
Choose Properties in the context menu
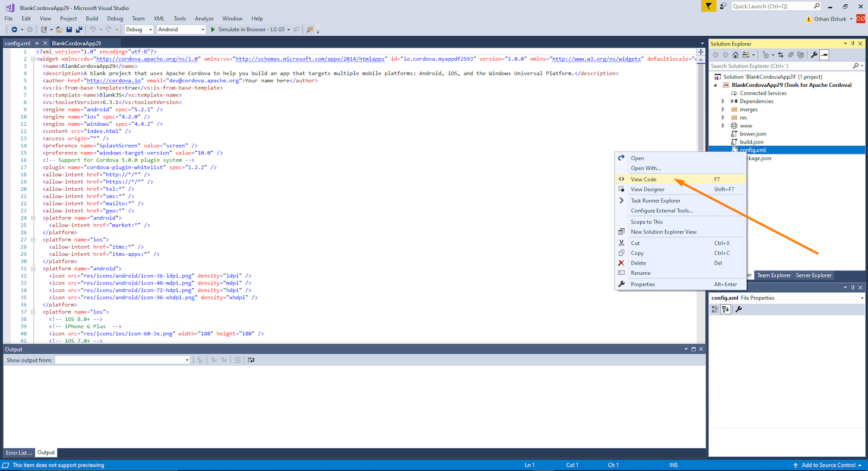click(680, 285)
